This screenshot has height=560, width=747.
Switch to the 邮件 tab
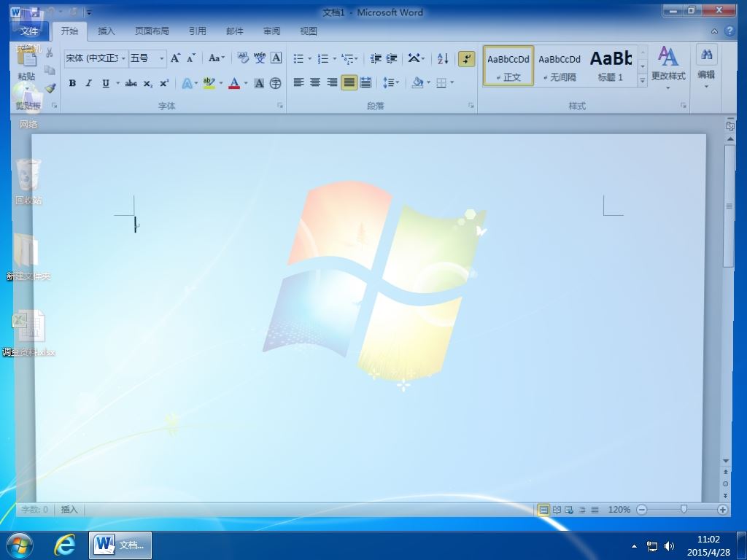coord(234,31)
